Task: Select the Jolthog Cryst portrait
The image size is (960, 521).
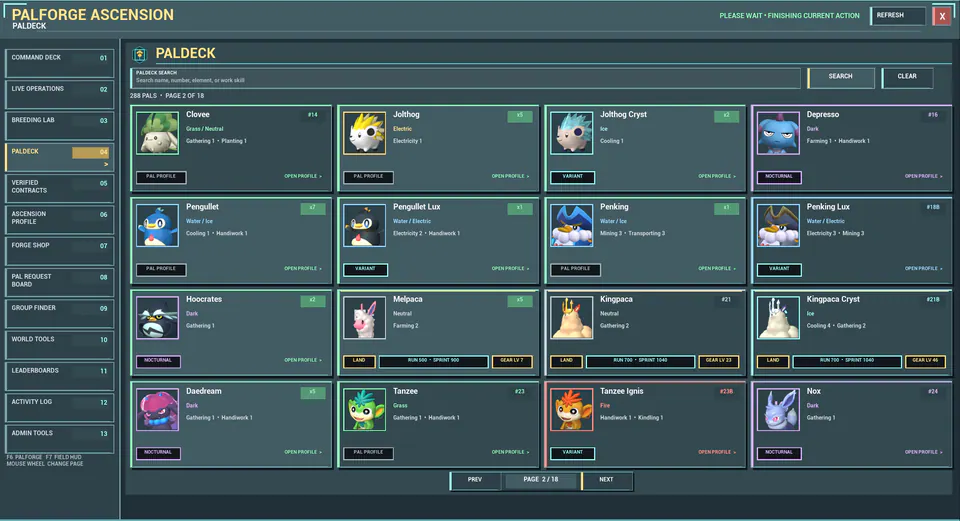Action: point(572,132)
